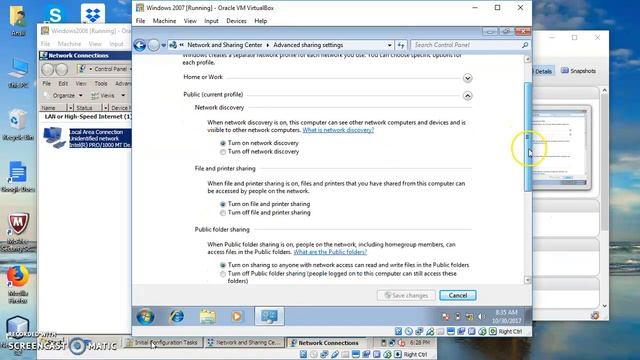The height and width of the screenshot is (360, 640).
Task: Open the Organize dropdown in Network Connections
Action: [68, 96]
